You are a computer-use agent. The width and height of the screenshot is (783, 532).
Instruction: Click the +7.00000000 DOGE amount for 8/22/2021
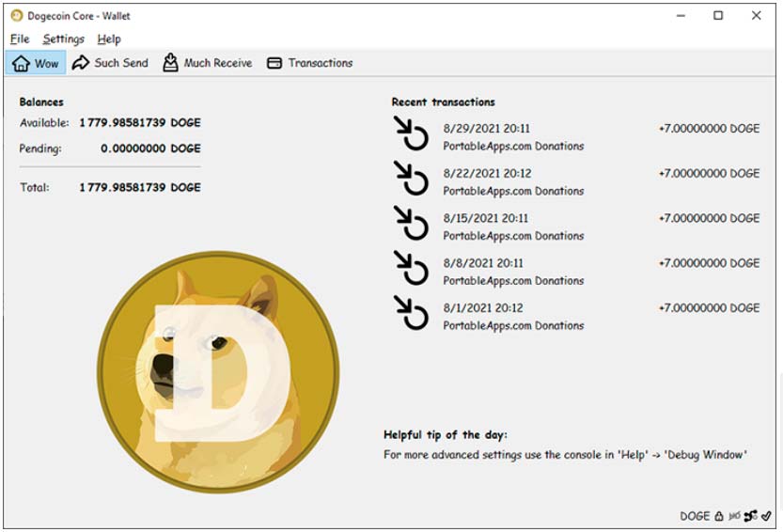(709, 173)
